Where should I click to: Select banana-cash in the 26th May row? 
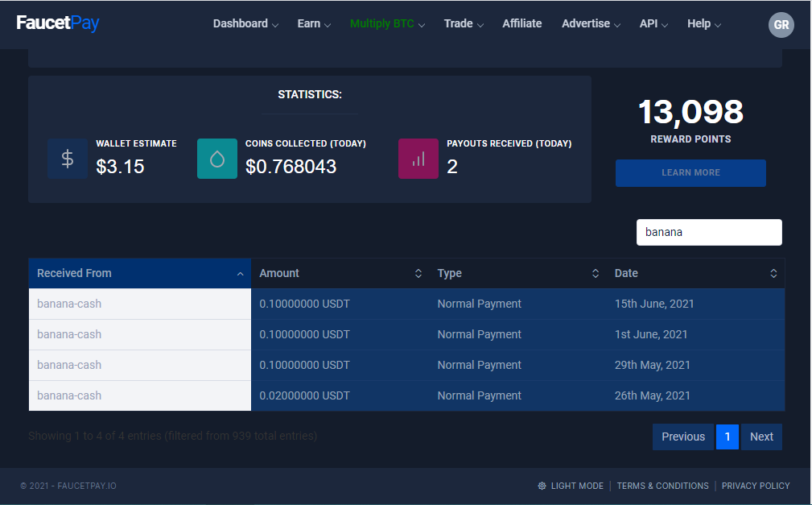[69, 395]
